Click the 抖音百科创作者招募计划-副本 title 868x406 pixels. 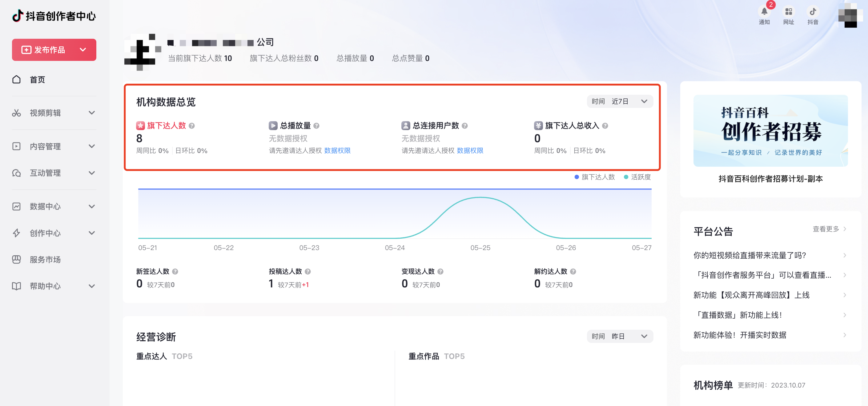pyautogui.click(x=771, y=179)
